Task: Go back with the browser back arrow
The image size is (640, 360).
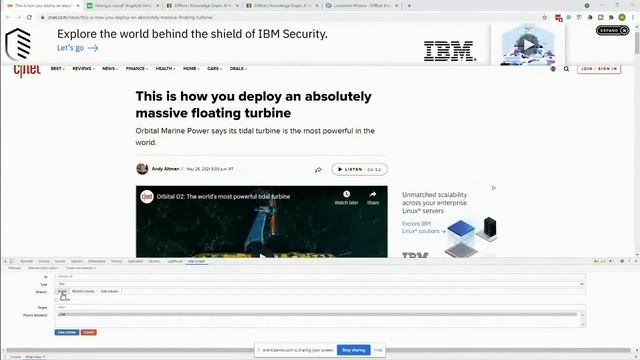Action: tap(8, 17)
